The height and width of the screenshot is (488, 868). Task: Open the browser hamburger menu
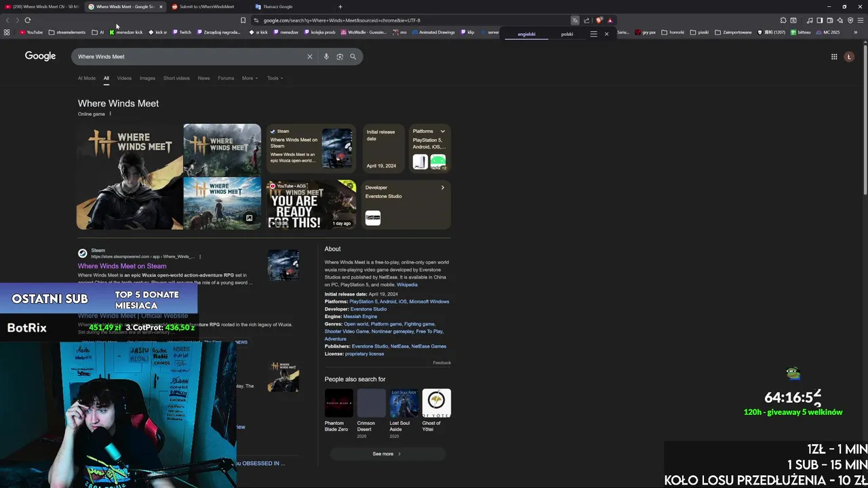tap(861, 20)
